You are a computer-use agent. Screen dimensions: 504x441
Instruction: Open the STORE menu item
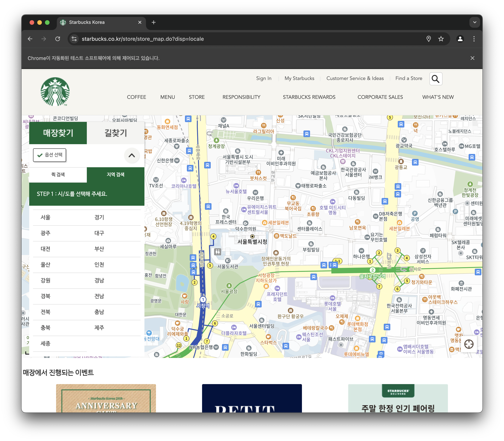point(197,97)
